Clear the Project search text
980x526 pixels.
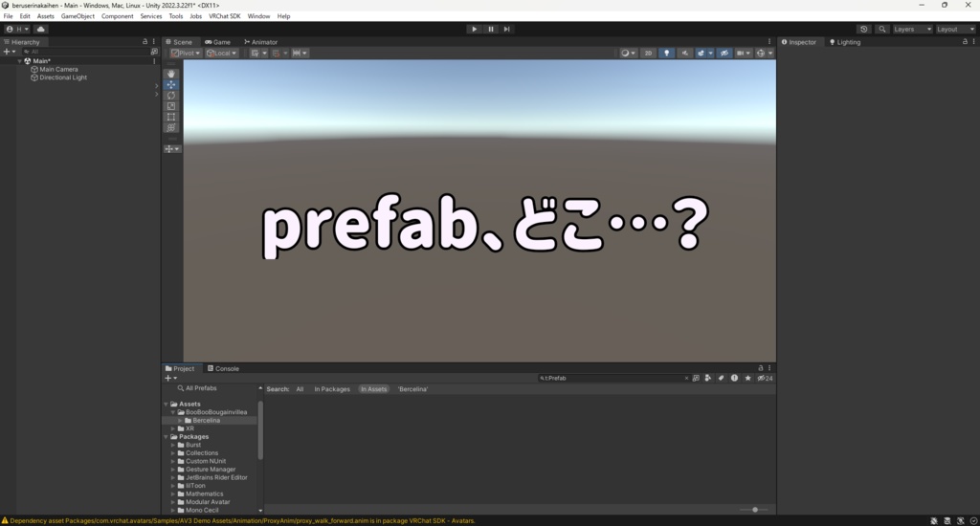686,378
